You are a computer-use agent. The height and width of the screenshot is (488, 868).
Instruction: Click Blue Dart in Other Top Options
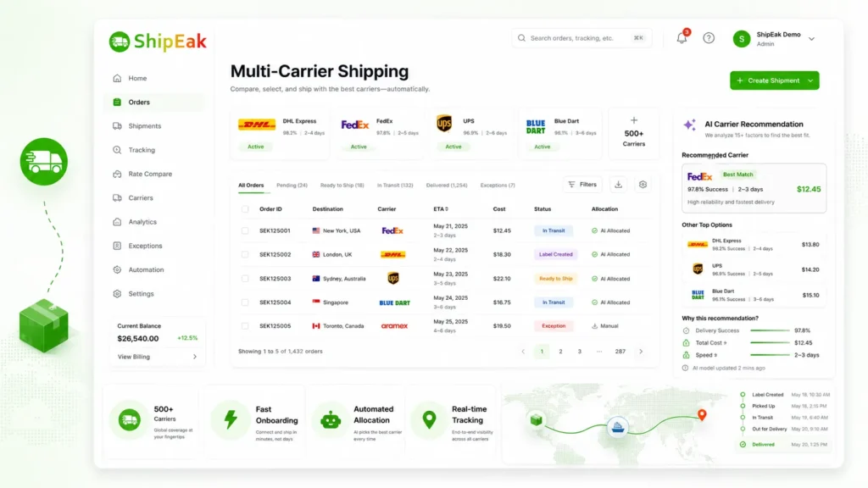pos(754,295)
